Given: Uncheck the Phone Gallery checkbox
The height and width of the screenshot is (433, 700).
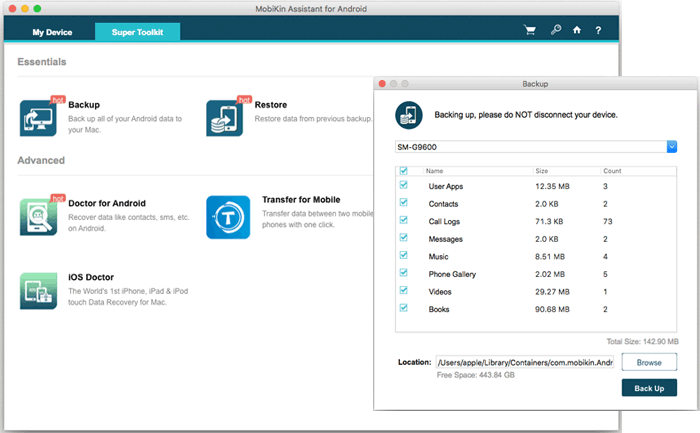Looking at the screenshot, I should click(x=404, y=272).
